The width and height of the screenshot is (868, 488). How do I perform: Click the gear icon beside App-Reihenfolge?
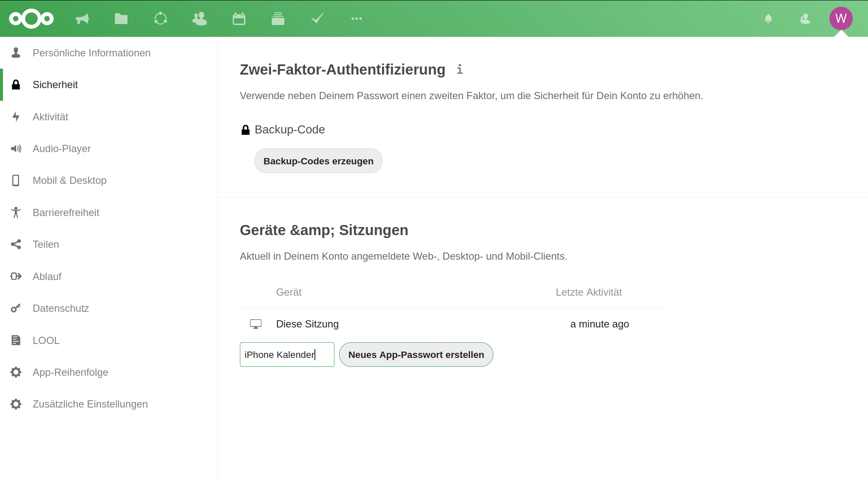16,372
